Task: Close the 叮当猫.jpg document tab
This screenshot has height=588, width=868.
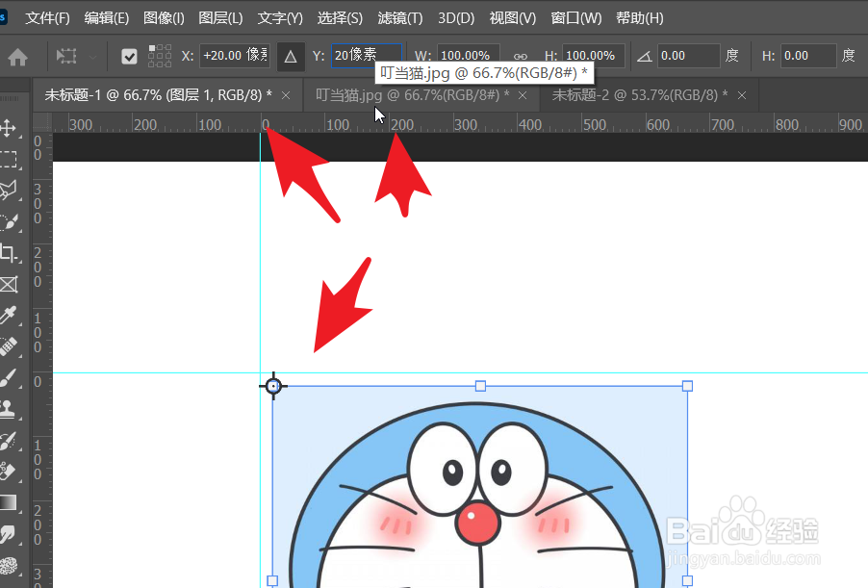Action: 523,96
